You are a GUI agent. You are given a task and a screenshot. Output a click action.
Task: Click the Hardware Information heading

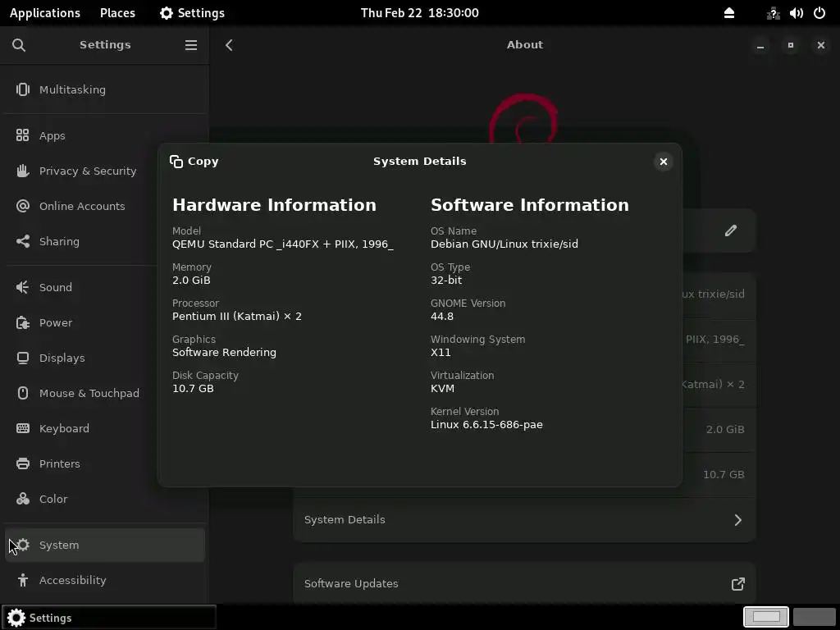click(274, 205)
